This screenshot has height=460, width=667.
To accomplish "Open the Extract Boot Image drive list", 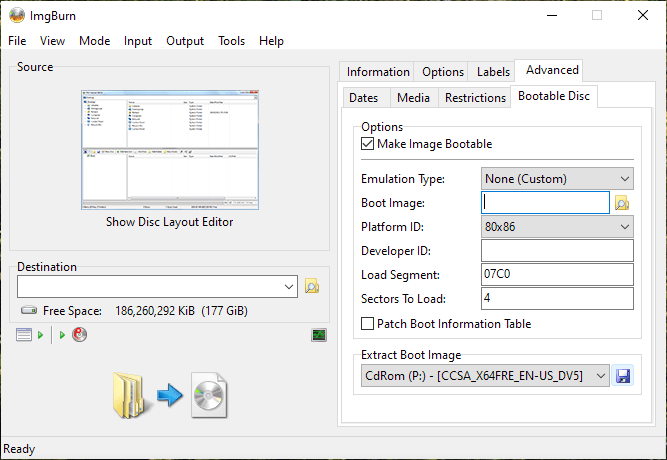I will tap(485, 375).
